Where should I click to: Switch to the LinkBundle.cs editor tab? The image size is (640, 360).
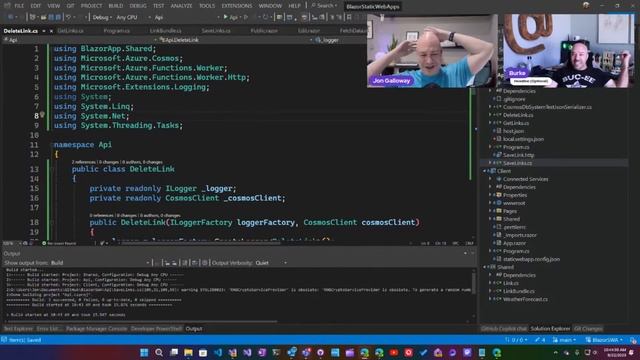pyautogui.click(x=165, y=31)
